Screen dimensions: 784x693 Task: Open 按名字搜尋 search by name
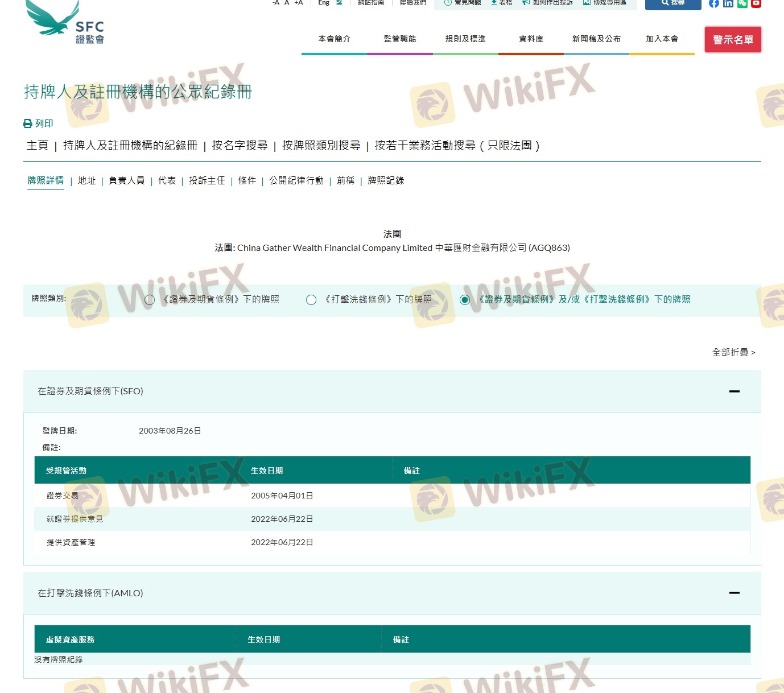pos(240,146)
